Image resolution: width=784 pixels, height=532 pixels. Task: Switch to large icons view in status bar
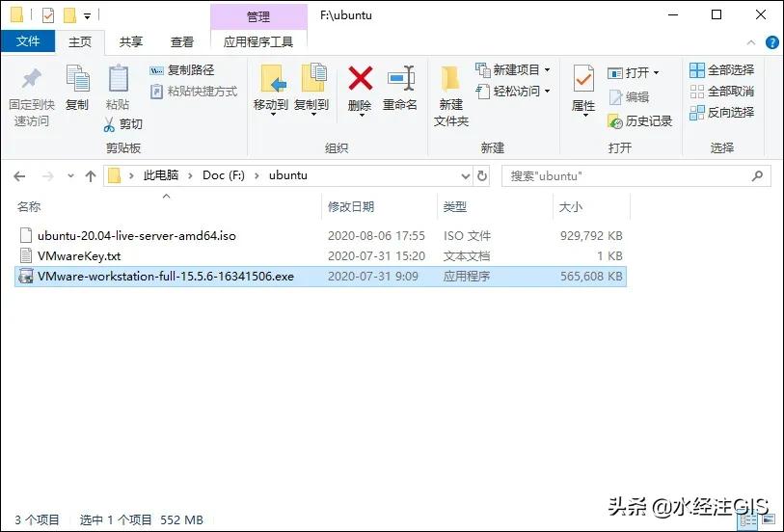pyautogui.click(x=768, y=520)
